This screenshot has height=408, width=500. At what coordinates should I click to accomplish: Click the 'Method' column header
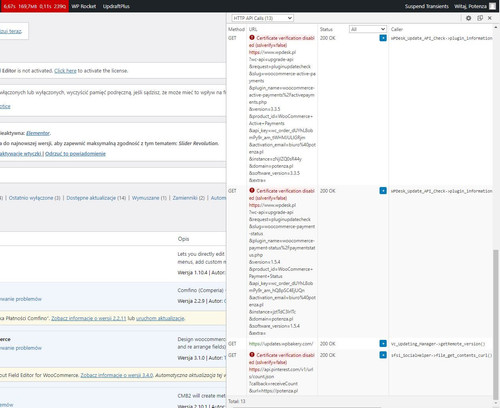pos(236,29)
